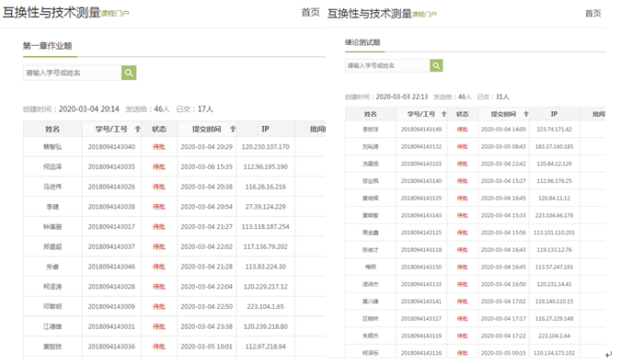Screen dimensions: 620x364
Task: Click 待批 status for ID 2018094143031
Action: pos(159,326)
